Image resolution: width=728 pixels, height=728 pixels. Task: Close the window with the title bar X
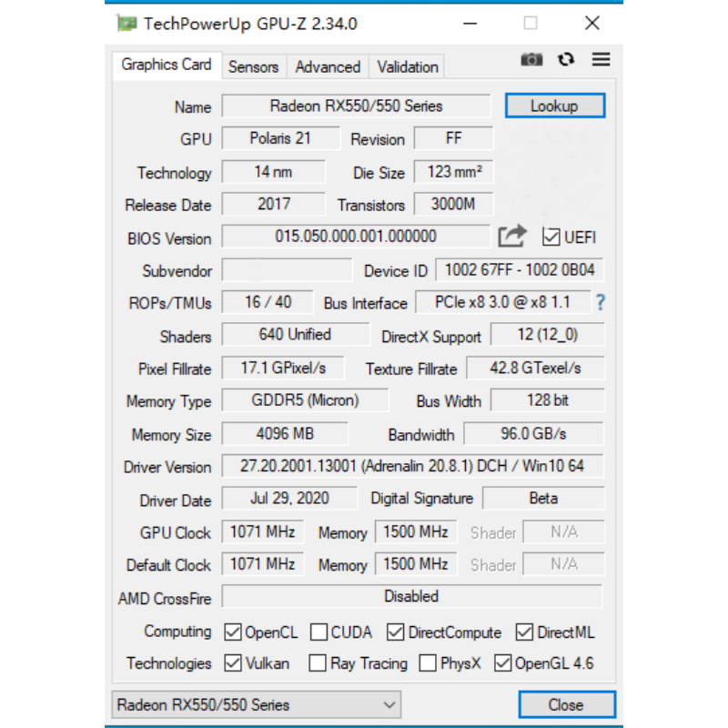click(592, 24)
